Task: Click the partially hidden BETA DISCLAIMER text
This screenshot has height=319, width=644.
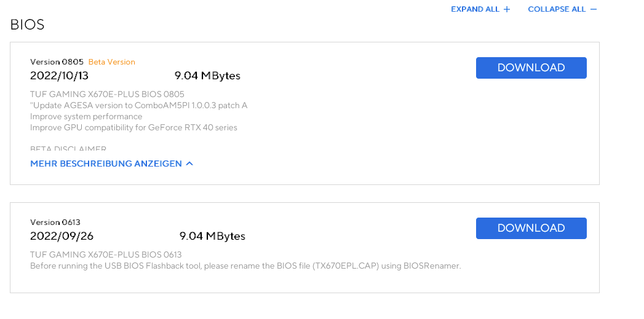Action: (68, 149)
